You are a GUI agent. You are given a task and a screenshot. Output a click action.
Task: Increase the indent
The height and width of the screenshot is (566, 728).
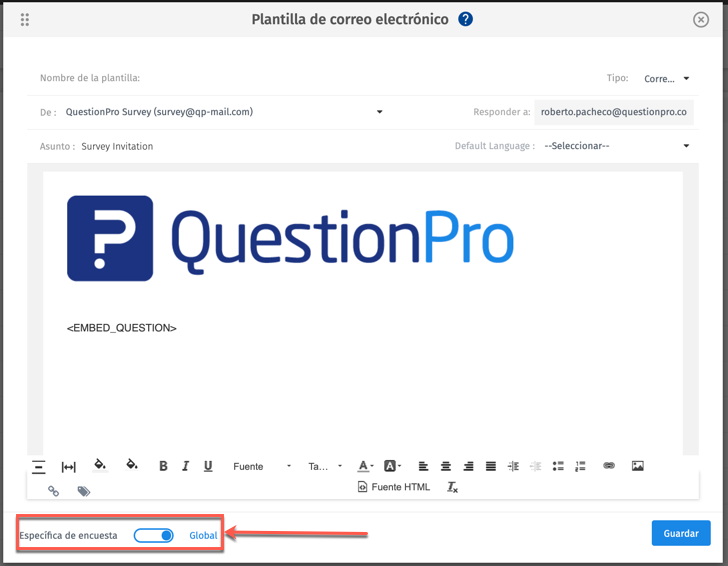coord(514,466)
